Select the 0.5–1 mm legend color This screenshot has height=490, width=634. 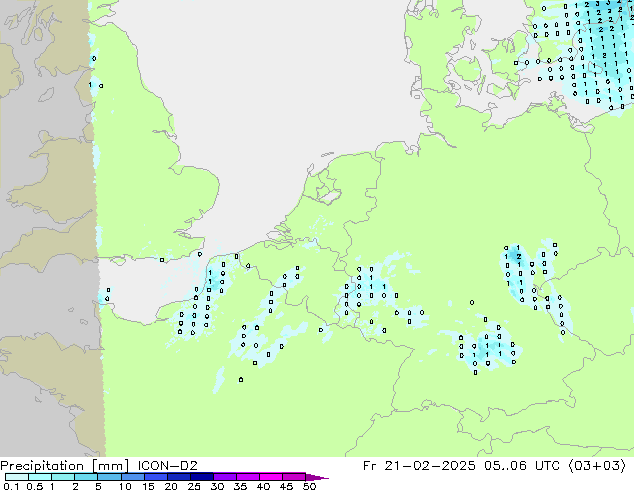[40, 477]
